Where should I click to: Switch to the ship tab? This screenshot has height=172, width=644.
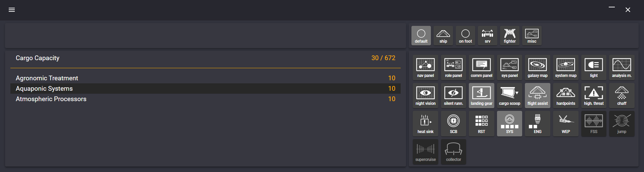click(x=443, y=36)
